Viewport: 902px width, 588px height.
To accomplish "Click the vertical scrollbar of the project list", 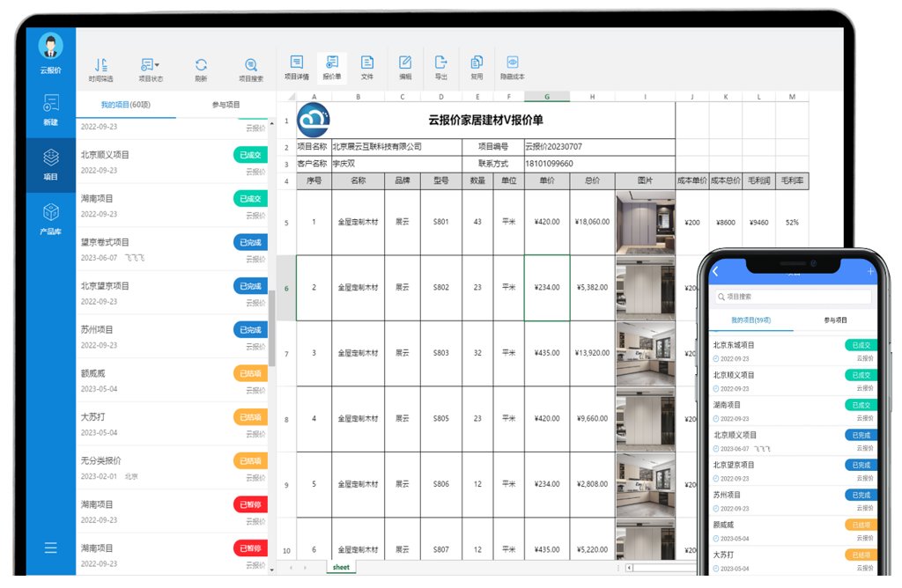I will pyautogui.click(x=272, y=330).
